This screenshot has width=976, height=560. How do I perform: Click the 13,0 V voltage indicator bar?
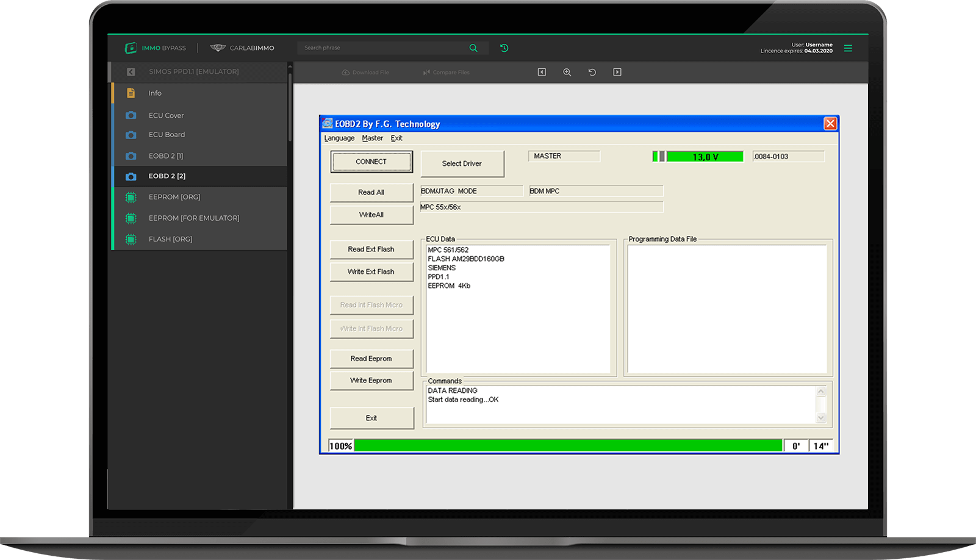pyautogui.click(x=698, y=157)
